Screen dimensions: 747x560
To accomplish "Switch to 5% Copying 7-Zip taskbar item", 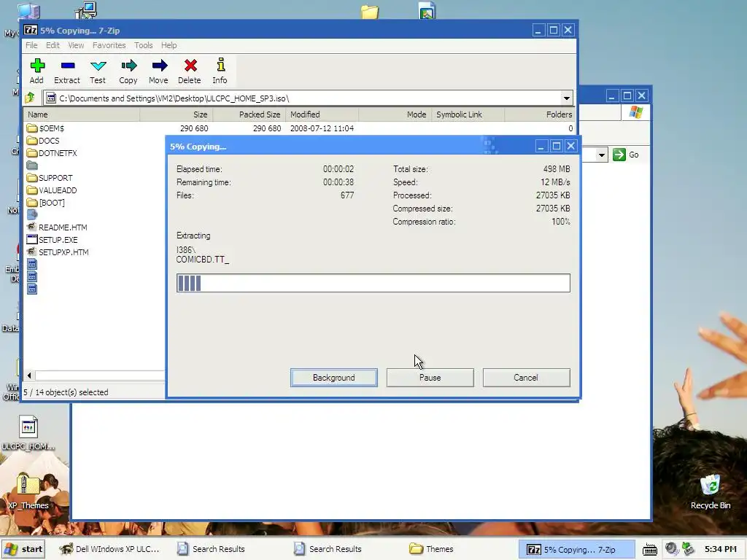I will (576, 550).
